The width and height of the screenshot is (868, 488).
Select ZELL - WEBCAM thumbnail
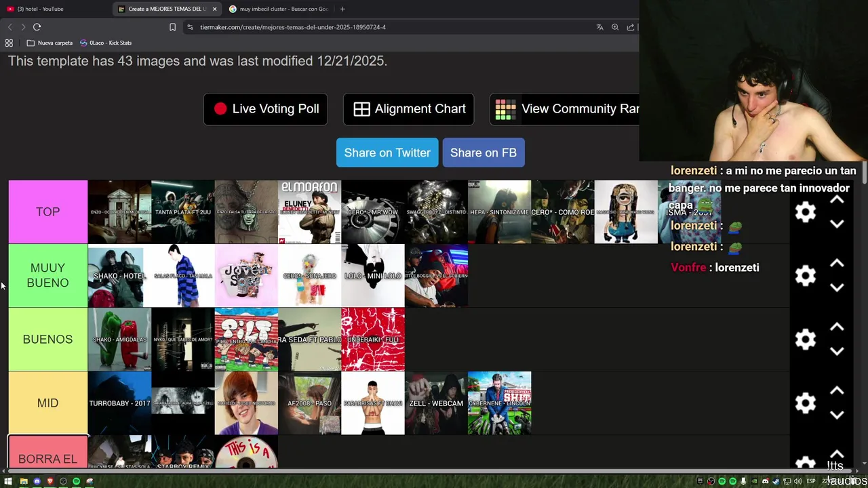point(436,403)
